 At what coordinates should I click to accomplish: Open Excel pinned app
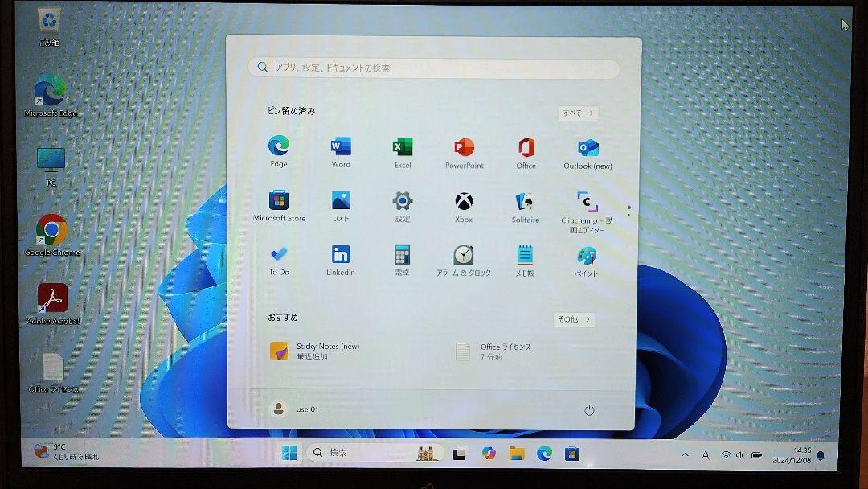(x=403, y=152)
